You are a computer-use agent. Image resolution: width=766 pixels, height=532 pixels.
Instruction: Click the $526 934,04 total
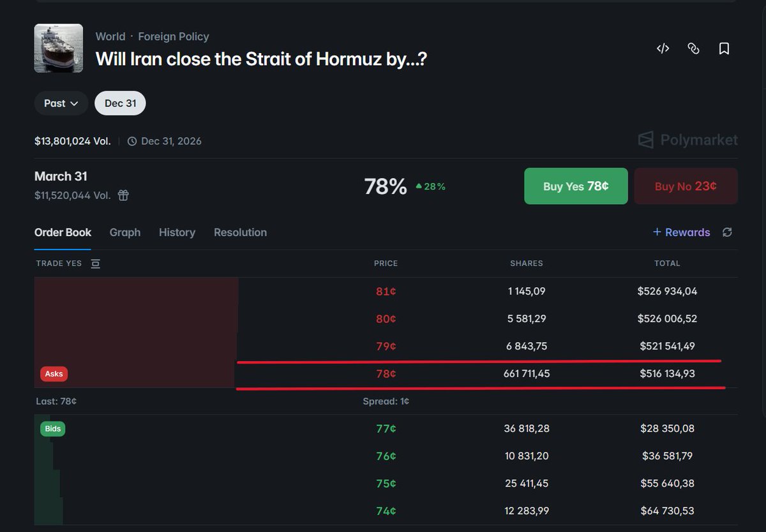pyautogui.click(x=667, y=292)
